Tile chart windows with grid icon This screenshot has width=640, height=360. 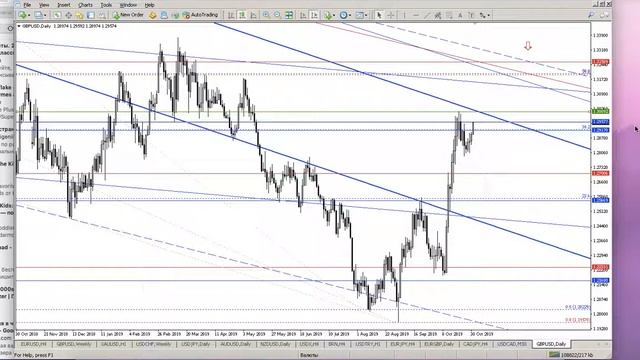pos(289,15)
